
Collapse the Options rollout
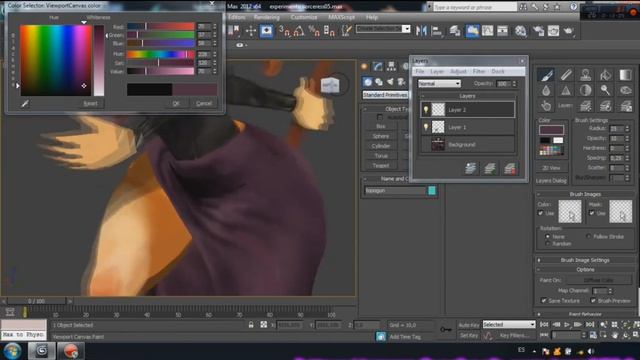[x=585, y=270]
